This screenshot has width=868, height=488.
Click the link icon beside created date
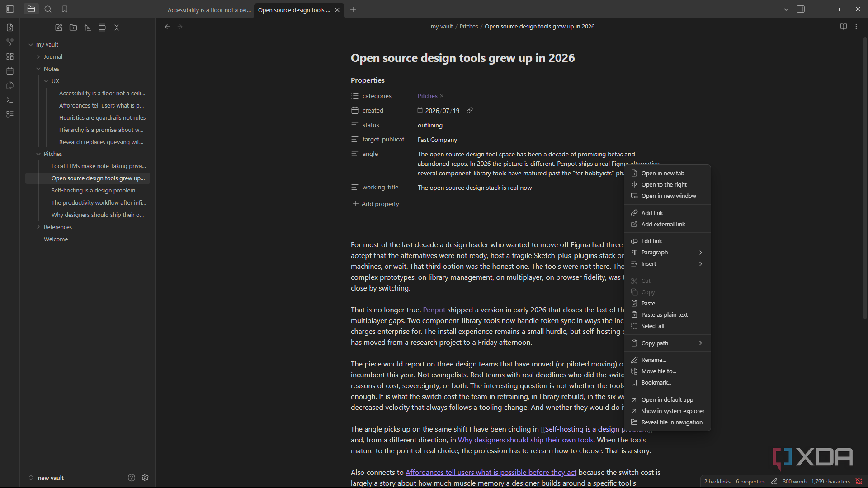(470, 110)
